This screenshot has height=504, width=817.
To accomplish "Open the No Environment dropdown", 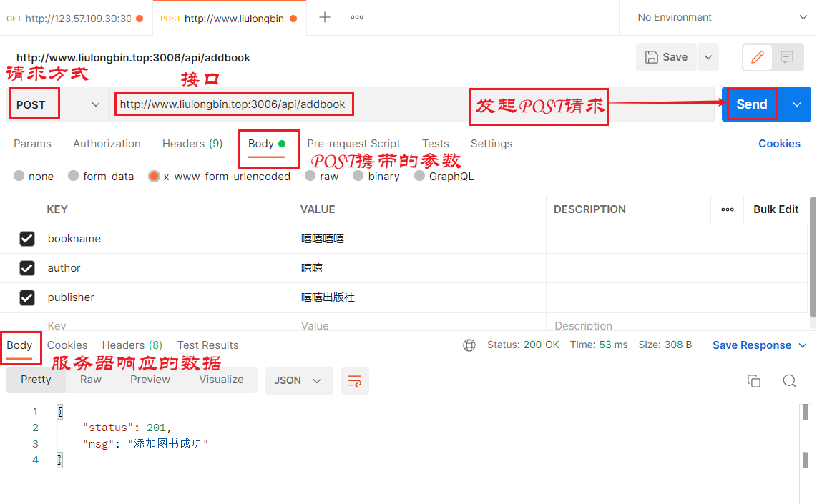I will 722,17.
